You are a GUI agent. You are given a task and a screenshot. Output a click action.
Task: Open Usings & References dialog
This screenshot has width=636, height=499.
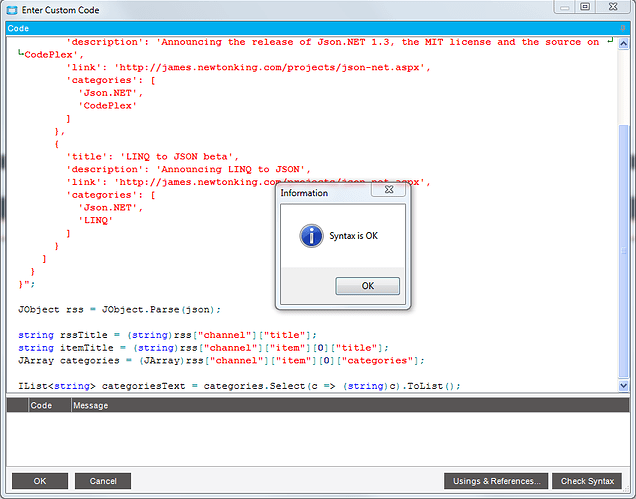point(496,481)
